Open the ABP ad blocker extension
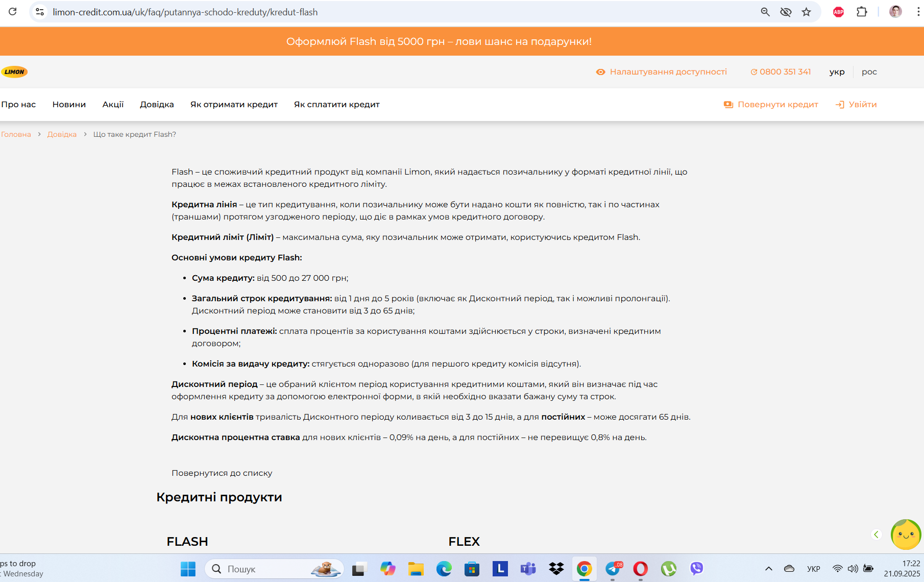Image resolution: width=924 pixels, height=582 pixels. 838,12
